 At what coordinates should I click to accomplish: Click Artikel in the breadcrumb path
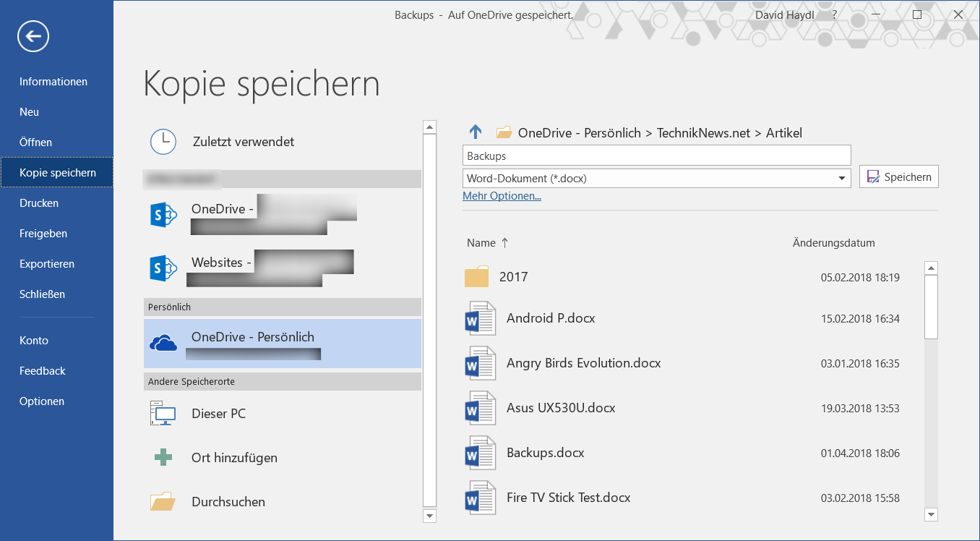click(x=784, y=133)
